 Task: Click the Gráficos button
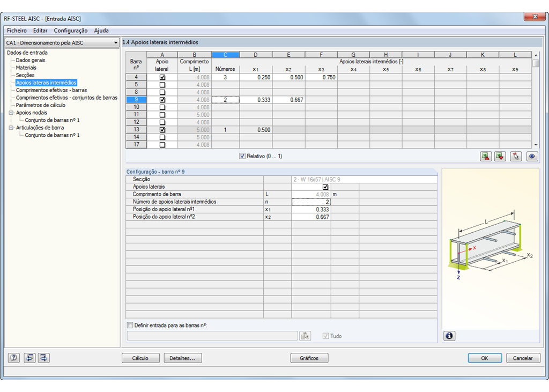309,358
